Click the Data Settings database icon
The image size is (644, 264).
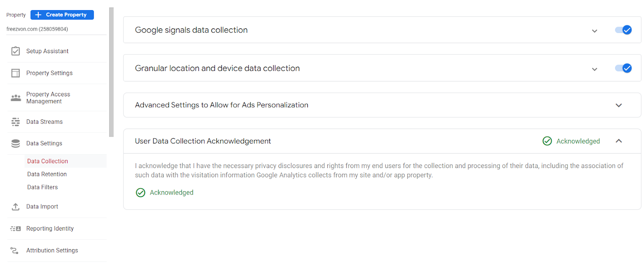tap(16, 143)
